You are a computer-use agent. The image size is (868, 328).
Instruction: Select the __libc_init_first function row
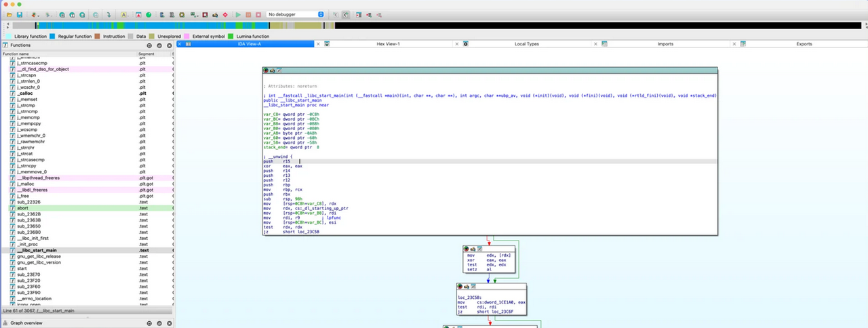tap(87, 238)
